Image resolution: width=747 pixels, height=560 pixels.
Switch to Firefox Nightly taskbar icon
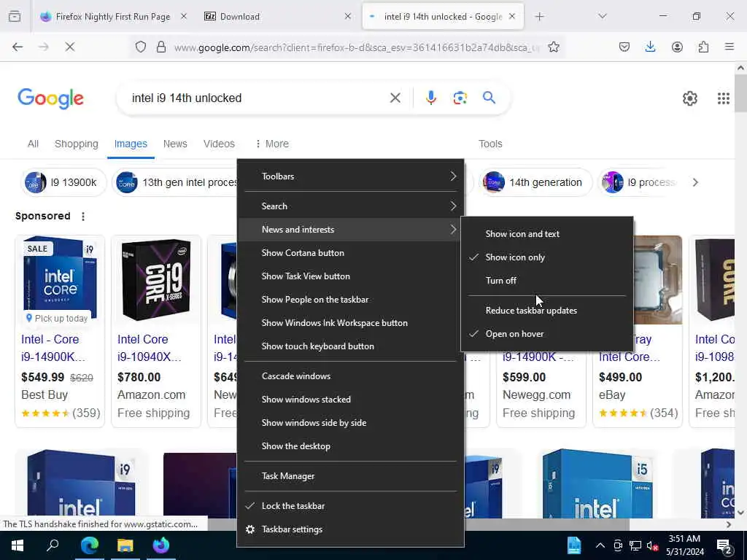click(161, 545)
